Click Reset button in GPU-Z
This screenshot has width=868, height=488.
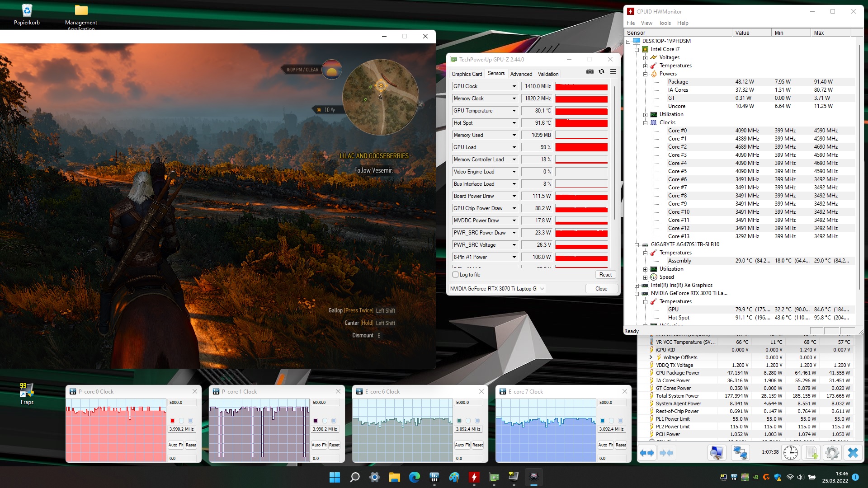(x=605, y=275)
